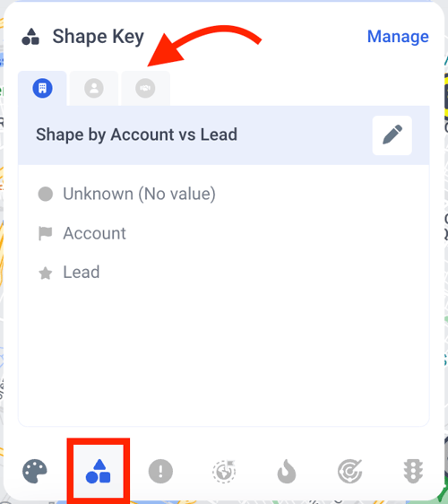Select the Account flag entry

pos(82,233)
